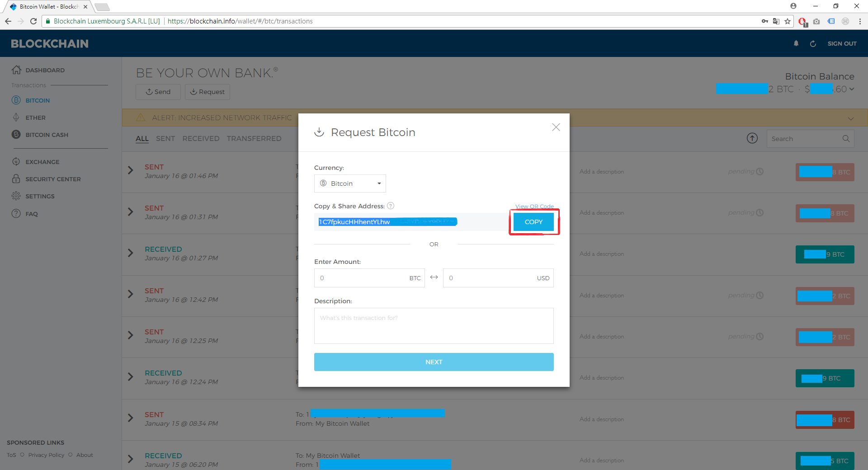Switch to the TRANSFERRED transactions tab
Image resolution: width=868 pixels, height=470 pixels.
pos(254,138)
